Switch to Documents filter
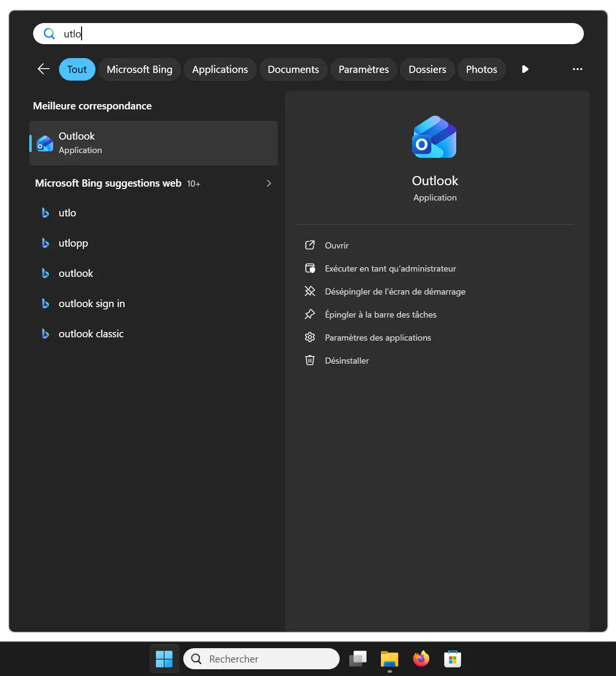Viewport: 616px width, 676px height. pyautogui.click(x=293, y=70)
